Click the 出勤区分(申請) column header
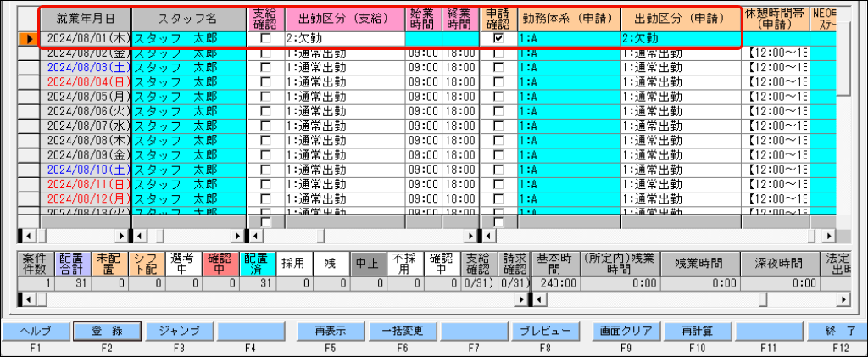The width and height of the screenshot is (868, 357). pyautogui.click(x=681, y=19)
